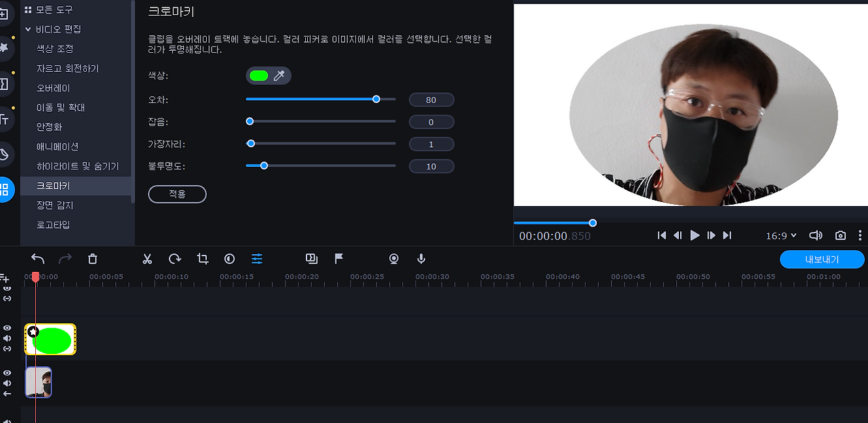868x423 pixels.
Task: Open the crop tool icon
Action: point(202,259)
